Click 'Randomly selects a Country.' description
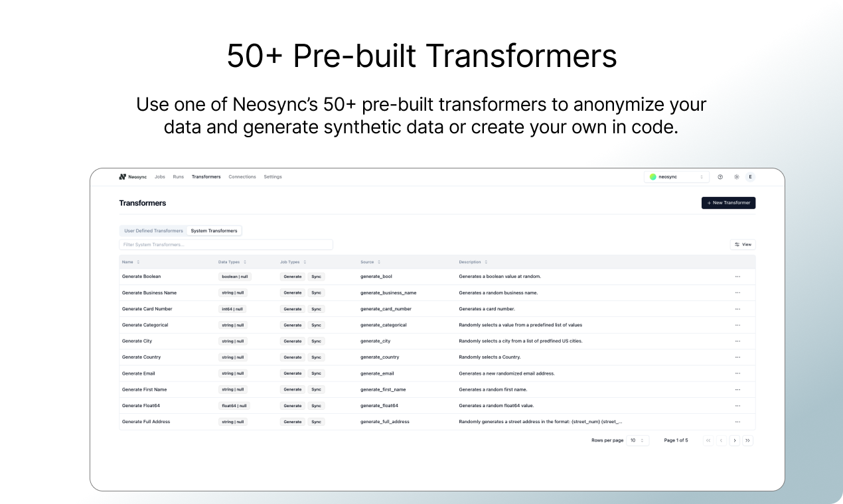 tap(490, 357)
